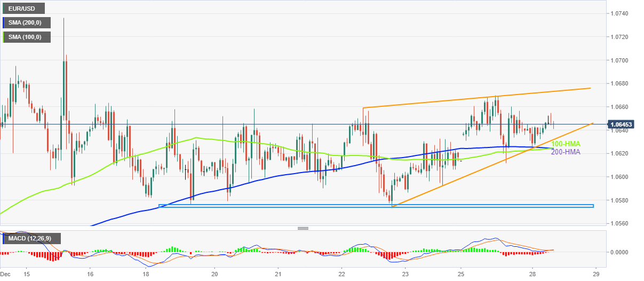Click the EUR/USD symbol label
644x281 pixels.
(22, 9)
